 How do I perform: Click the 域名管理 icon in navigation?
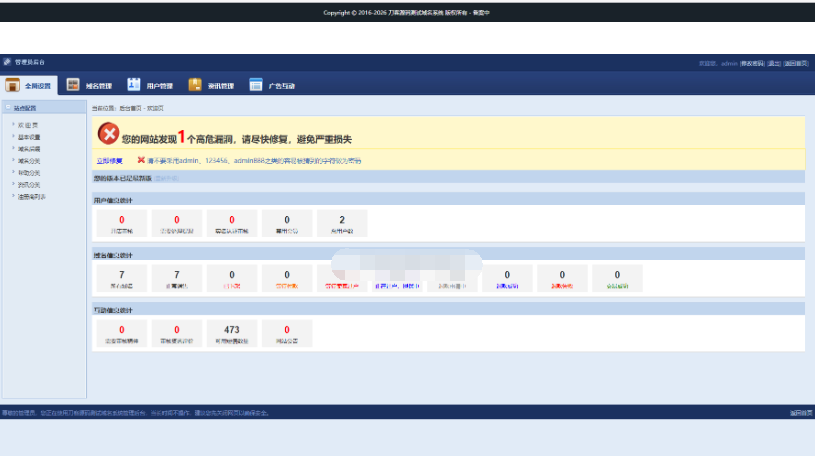(x=73, y=85)
